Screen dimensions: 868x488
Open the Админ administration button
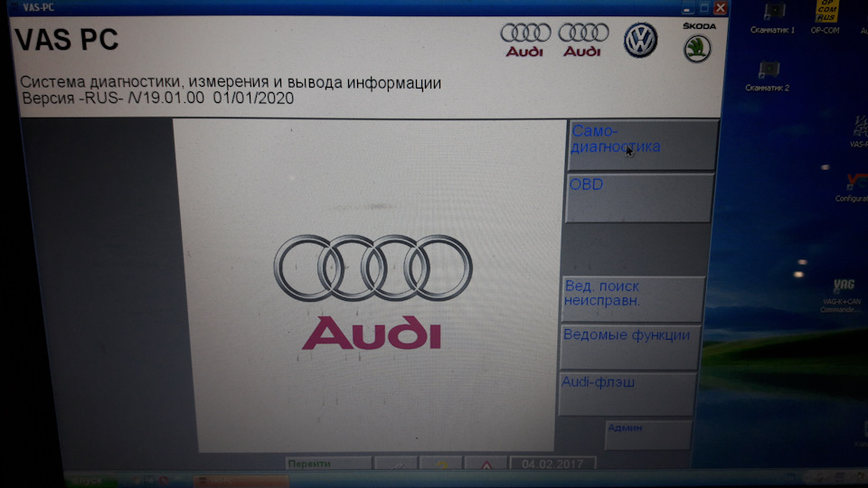tap(648, 435)
